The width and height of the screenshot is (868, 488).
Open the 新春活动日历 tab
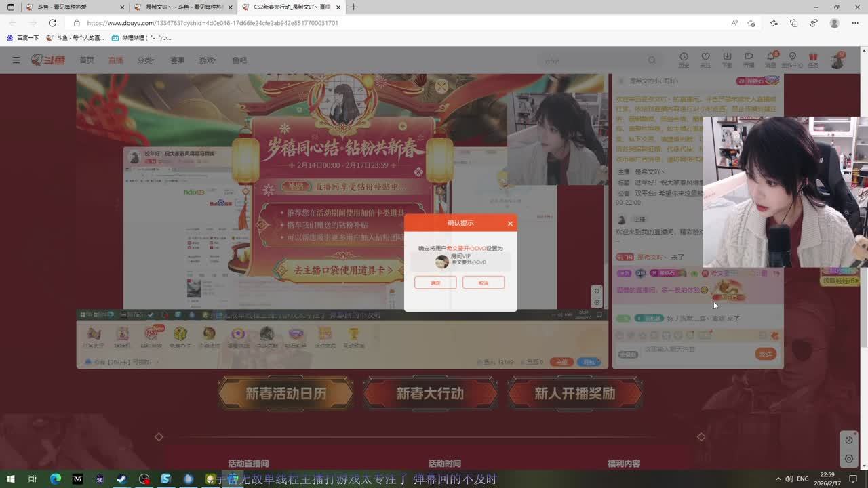click(285, 393)
